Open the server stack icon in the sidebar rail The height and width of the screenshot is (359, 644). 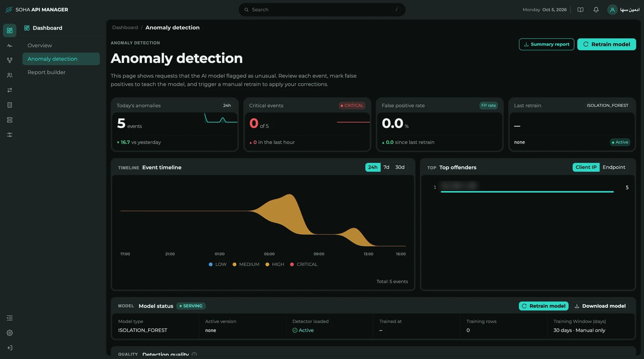pyautogui.click(x=10, y=120)
